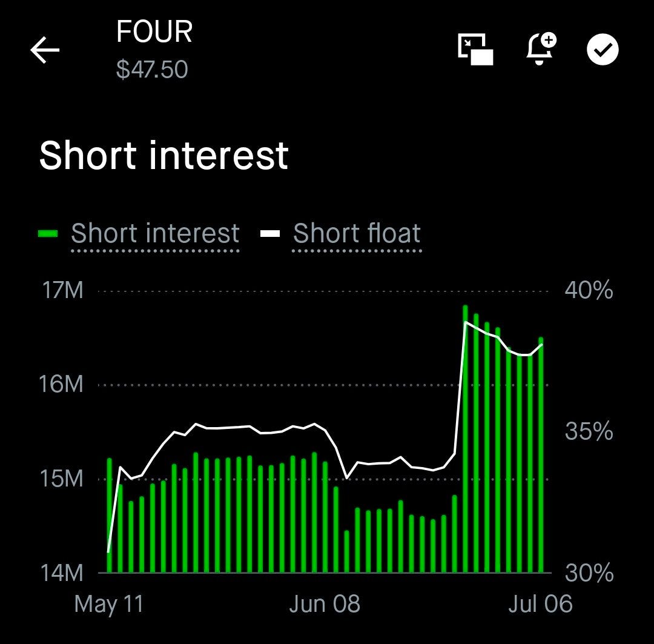The height and width of the screenshot is (644, 654).
Task: Tap the Jun 08 date axis label
Action: click(325, 604)
